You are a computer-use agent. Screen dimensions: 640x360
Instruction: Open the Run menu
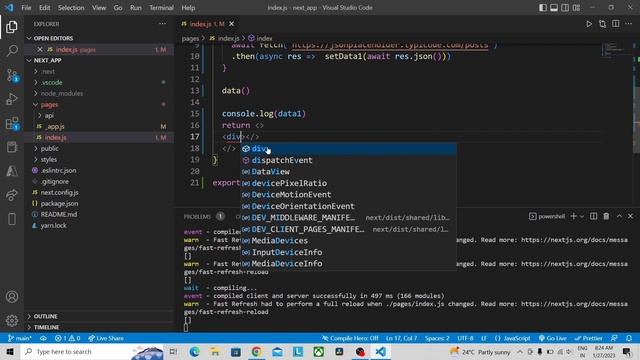[x=136, y=8]
